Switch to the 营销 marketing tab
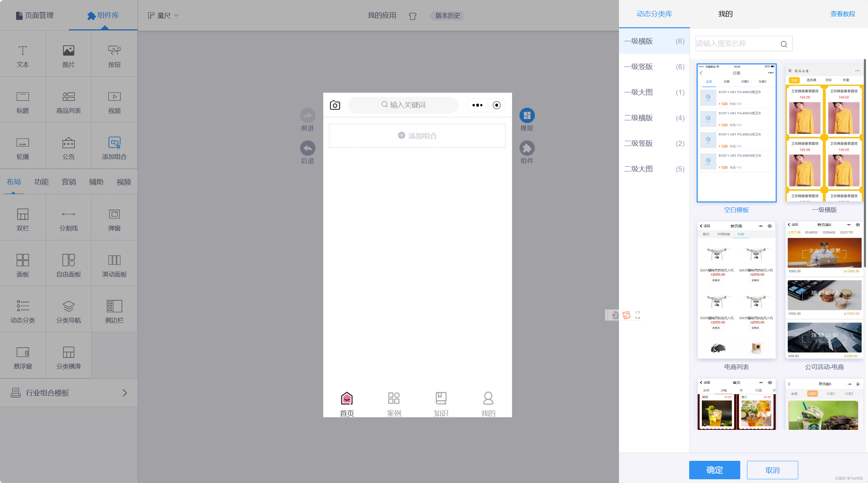Screen dimensions: 868x483 pos(69,182)
